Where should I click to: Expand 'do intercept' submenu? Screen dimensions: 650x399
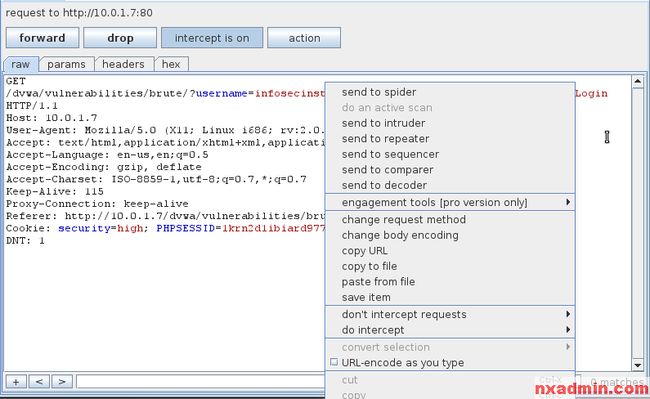(x=450, y=330)
